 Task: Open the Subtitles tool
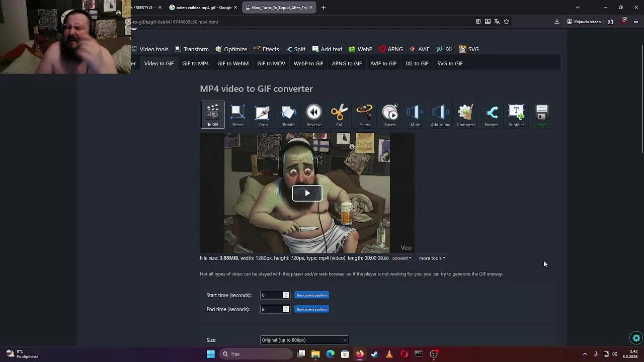tap(516, 115)
